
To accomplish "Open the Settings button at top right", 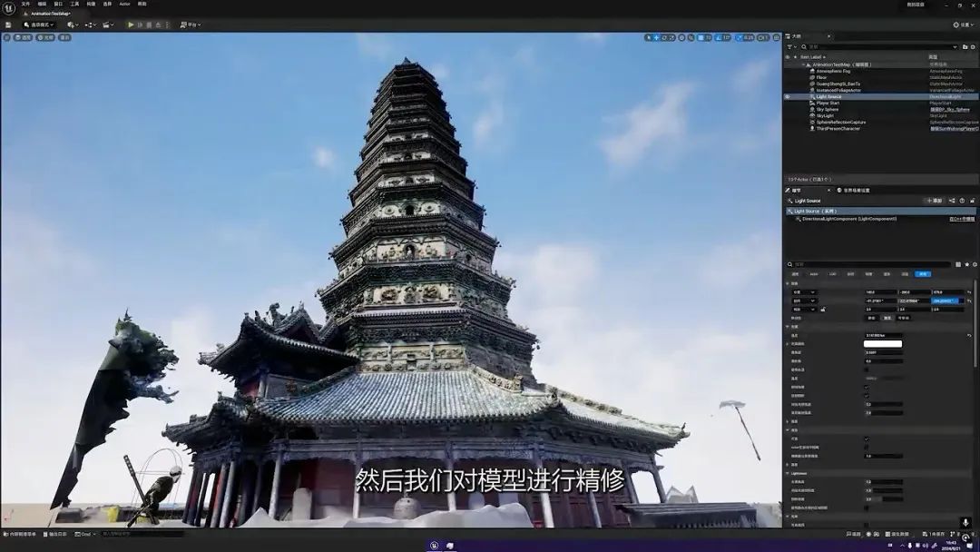I will [962, 25].
